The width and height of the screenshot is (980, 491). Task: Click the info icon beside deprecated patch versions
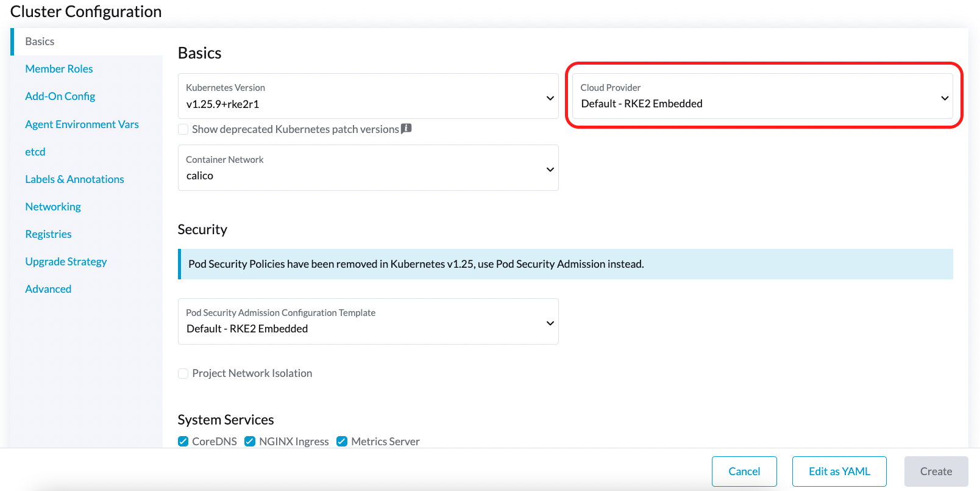(406, 129)
